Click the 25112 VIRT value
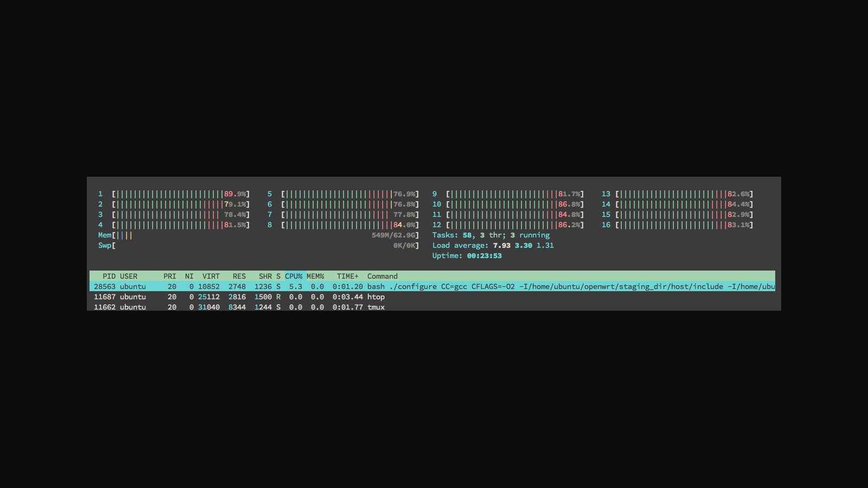The height and width of the screenshot is (488, 868). (x=209, y=297)
